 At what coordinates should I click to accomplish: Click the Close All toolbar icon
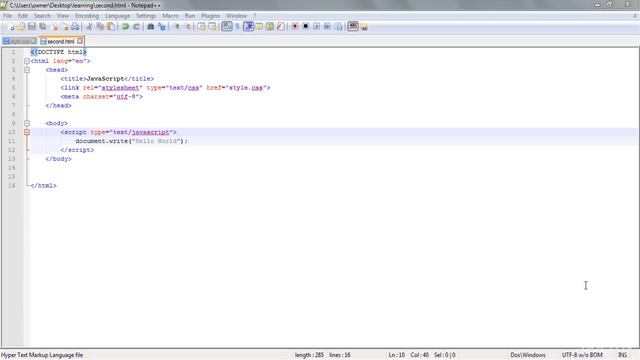(65, 27)
